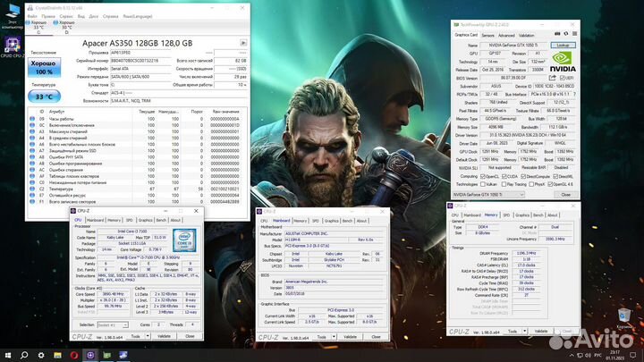Open the Сервис menu in CrystalDiskInfo

click(65, 16)
